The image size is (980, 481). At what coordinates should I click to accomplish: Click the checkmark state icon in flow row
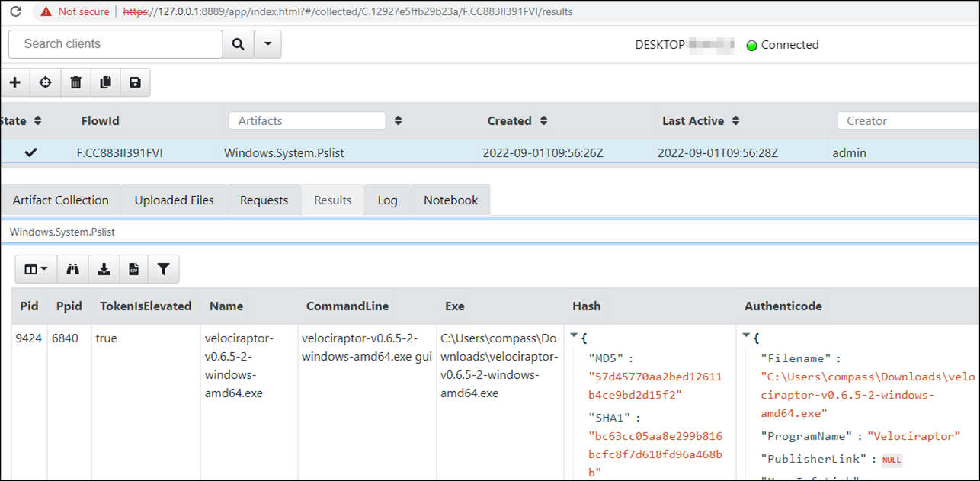coord(31,152)
